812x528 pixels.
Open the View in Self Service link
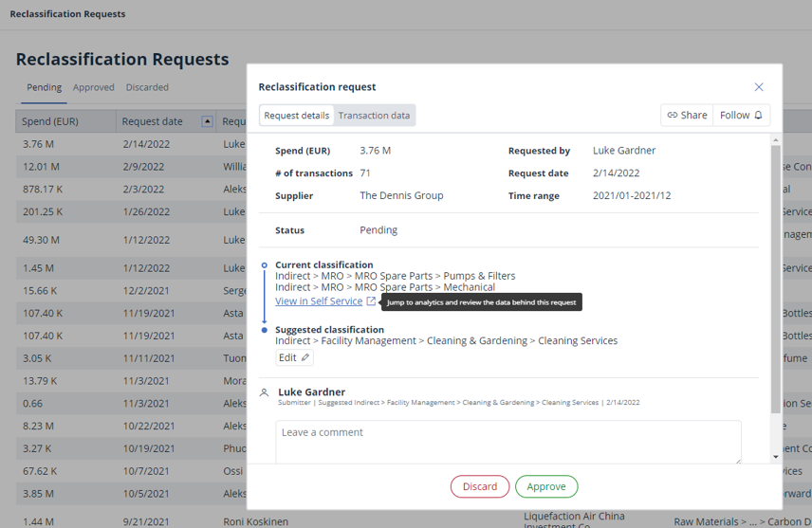(x=319, y=301)
